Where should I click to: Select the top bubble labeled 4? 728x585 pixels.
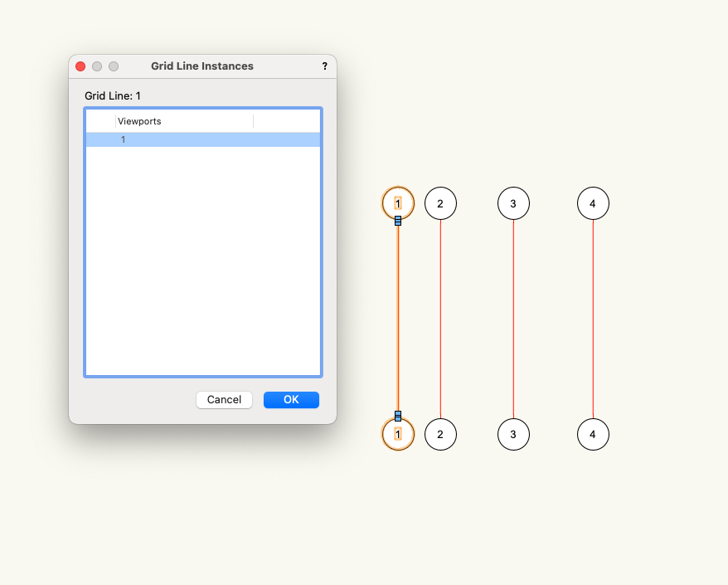pyautogui.click(x=593, y=203)
